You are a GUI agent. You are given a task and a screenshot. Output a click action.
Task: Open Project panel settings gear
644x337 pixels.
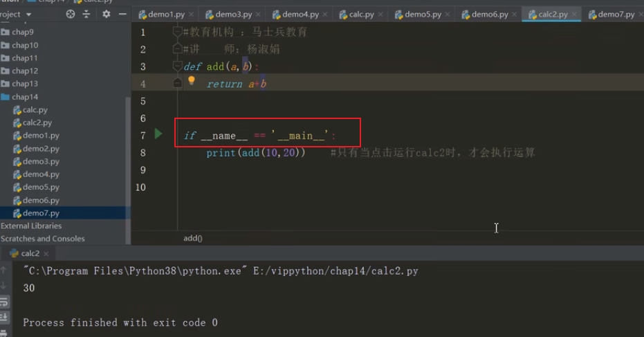[107, 15]
